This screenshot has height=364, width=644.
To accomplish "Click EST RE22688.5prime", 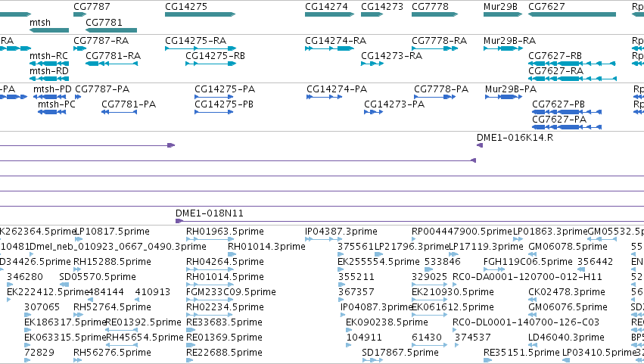I will [x=224, y=353].
